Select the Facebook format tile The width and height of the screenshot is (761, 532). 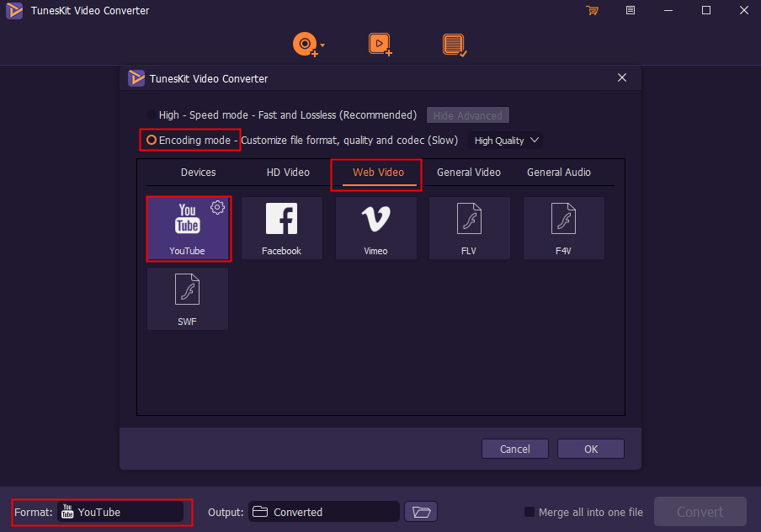pyautogui.click(x=282, y=228)
